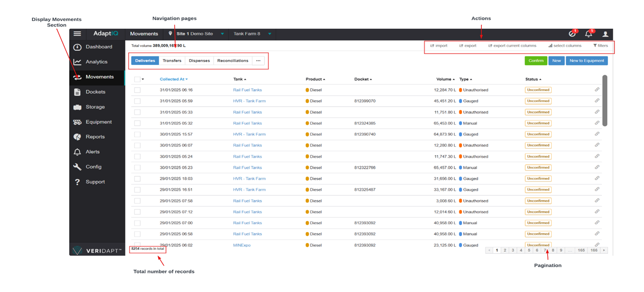Open the notifications bell icon
Screen dimensions: 644x292
click(x=588, y=34)
